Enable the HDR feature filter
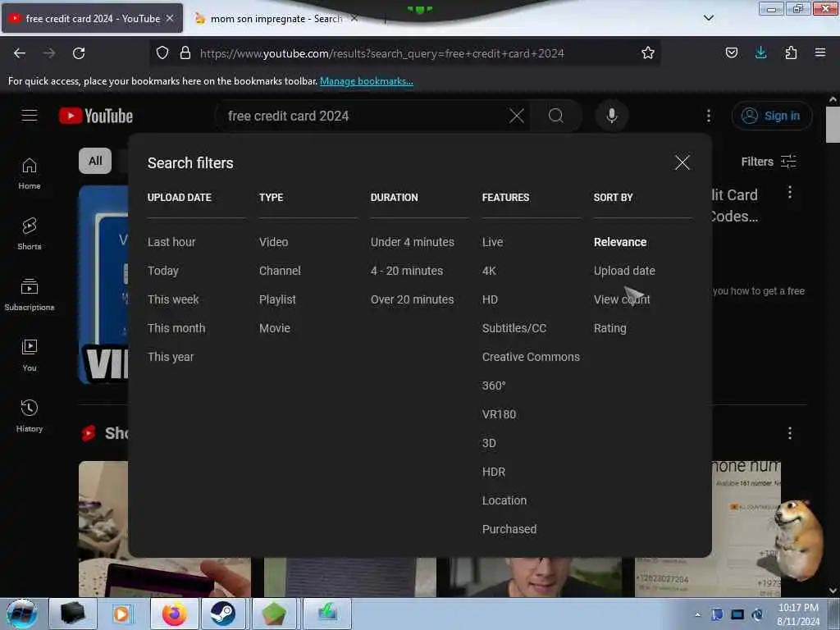The height and width of the screenshot is (630, 840). coord(493,472)
